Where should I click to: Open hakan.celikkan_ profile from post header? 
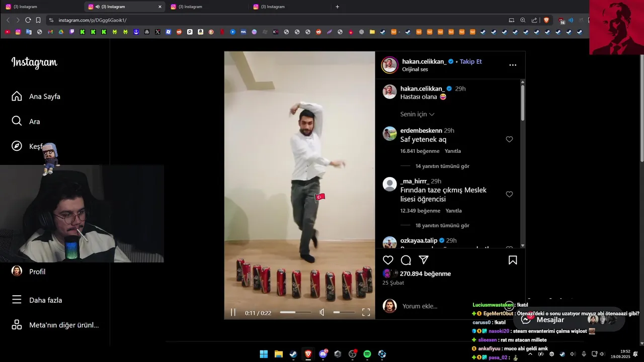(424, 61)
